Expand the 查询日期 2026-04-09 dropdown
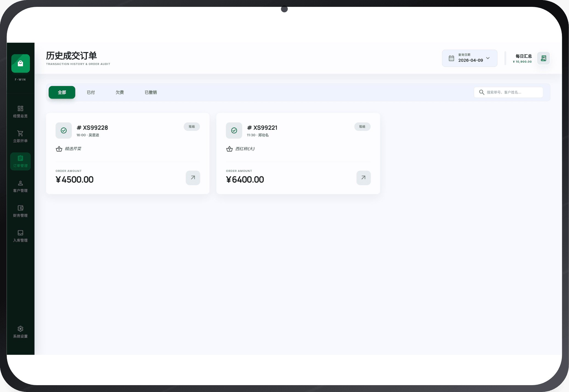 point(470,58)
